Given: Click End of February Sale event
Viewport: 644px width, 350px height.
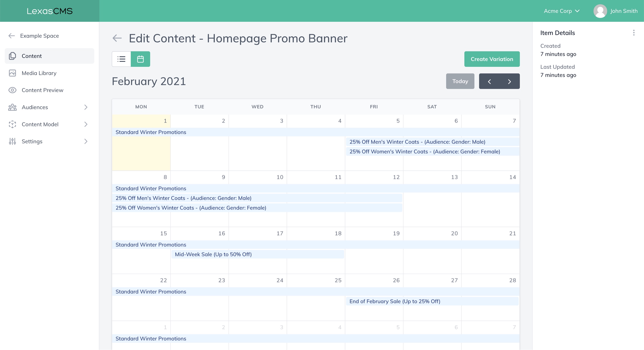Looking at the screenshot, I should [x=394, y=300].
